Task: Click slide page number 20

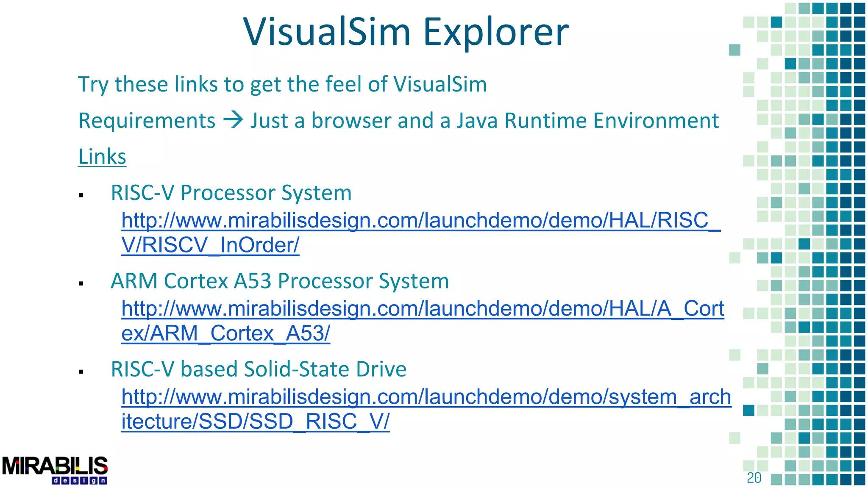Action: pyautogui.click(x=754, y=478)
